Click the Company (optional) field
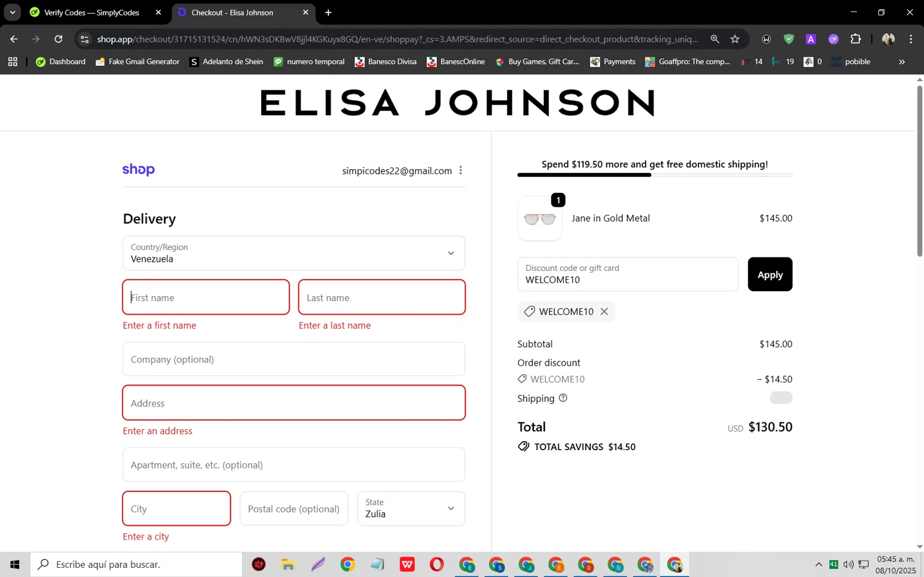The image size is (924, 577). pyautogui.click(x=294, y=359)
